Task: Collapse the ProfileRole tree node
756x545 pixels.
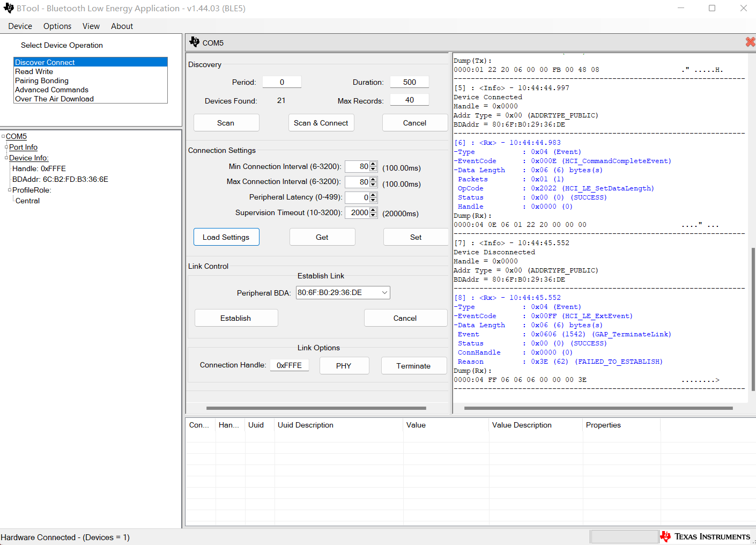Action: (10, 190)
